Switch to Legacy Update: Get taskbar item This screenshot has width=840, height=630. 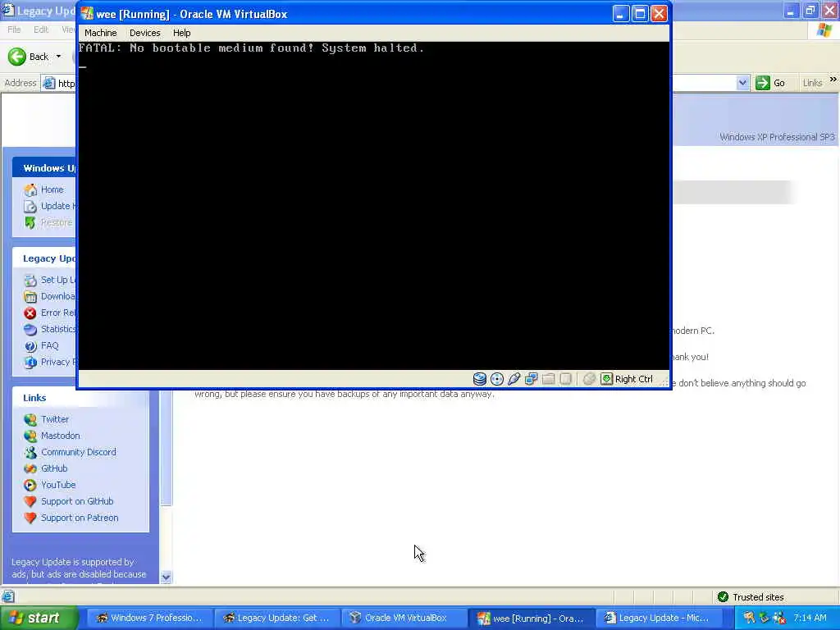click(276, 618)
